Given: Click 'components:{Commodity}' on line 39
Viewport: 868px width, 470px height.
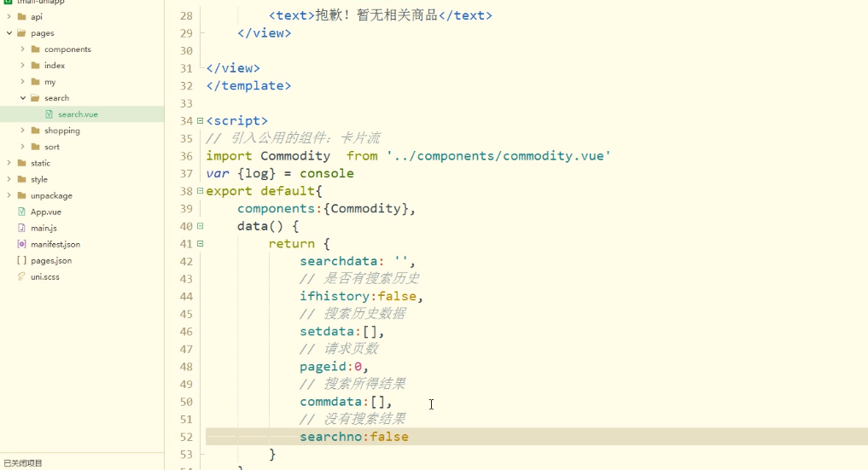Looking at the screenshot, I should tap(326, 208).
